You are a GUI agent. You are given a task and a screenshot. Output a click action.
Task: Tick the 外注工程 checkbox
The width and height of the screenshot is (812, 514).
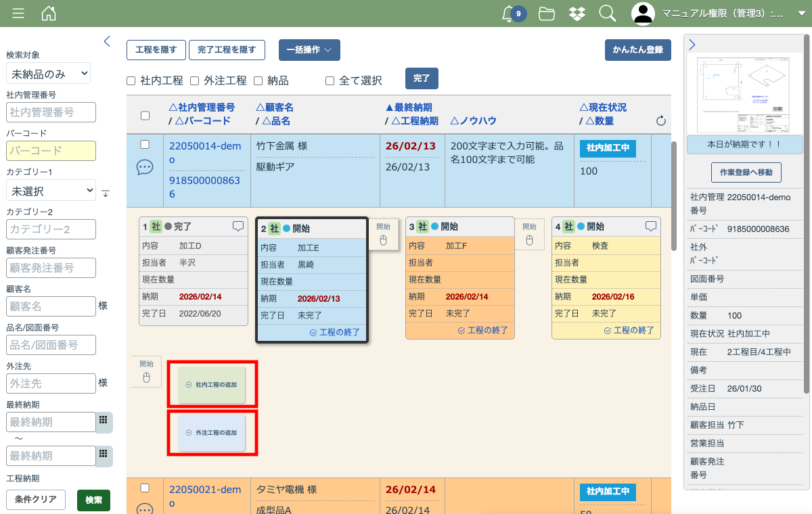[x=194, y=81]
